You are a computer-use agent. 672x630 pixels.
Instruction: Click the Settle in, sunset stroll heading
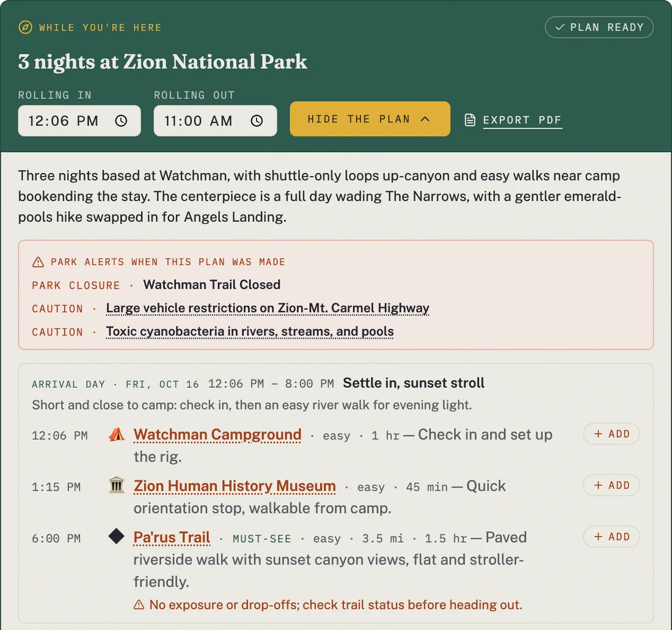(414, 383)
